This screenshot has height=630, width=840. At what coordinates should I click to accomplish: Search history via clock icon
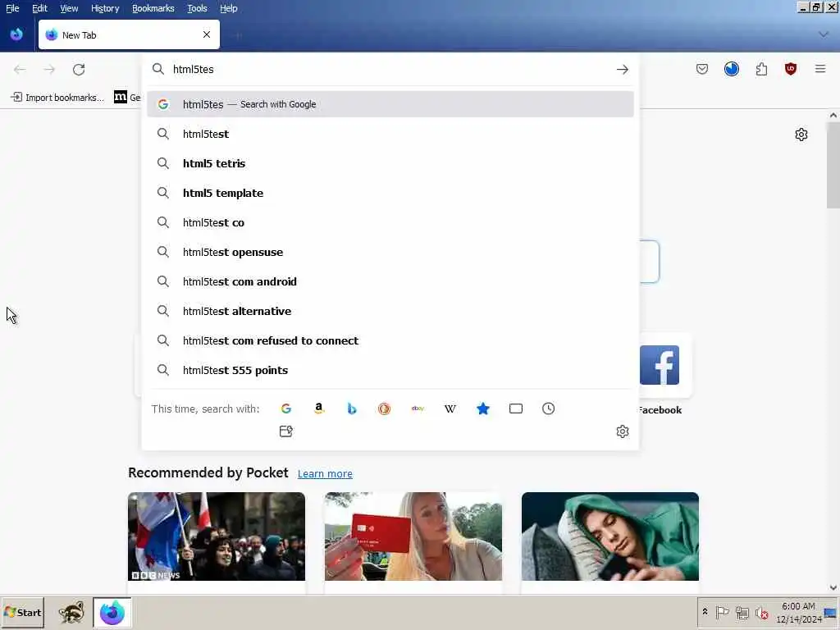tap(548, 409)
